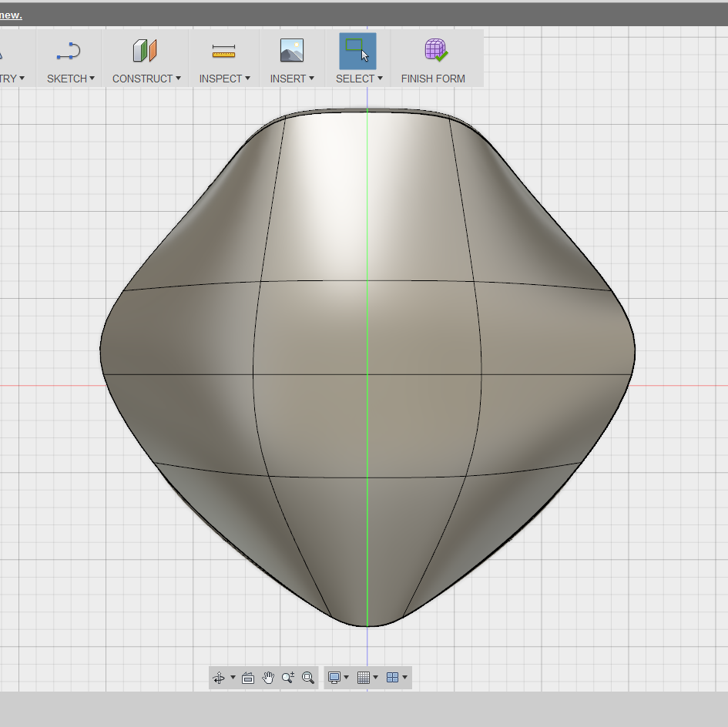Click the Sketch tool icon
This screenshot has height=727, width=728.
69,51
